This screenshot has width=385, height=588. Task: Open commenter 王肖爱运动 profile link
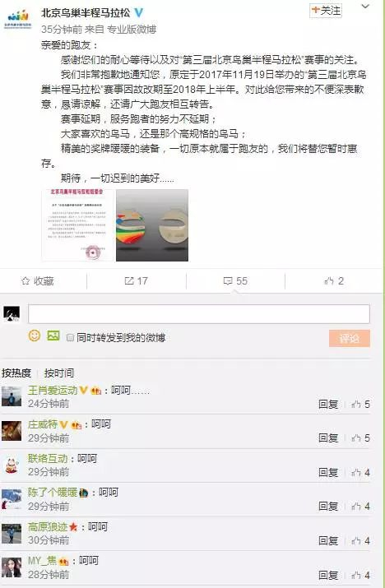pos(53,391)
